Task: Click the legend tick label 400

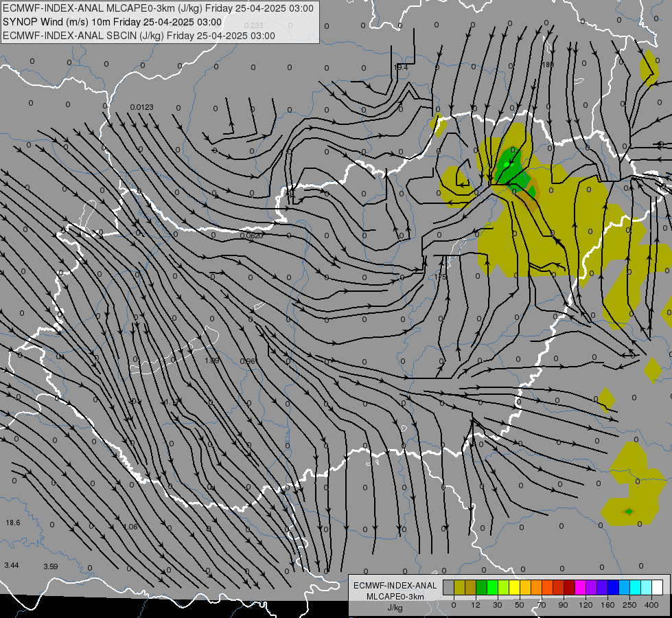Action: click(x=651, y=605)
